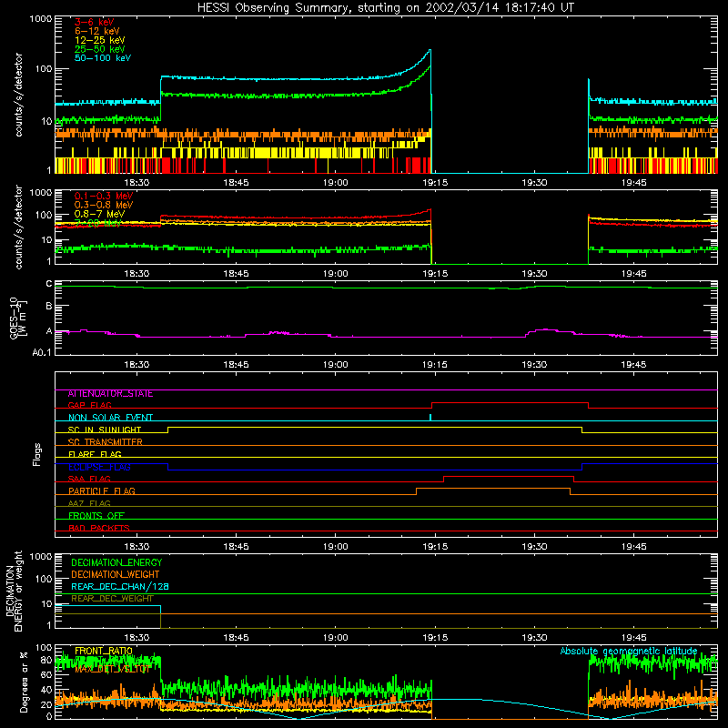Select the red 3-6 keV legend label

point(94,22)
